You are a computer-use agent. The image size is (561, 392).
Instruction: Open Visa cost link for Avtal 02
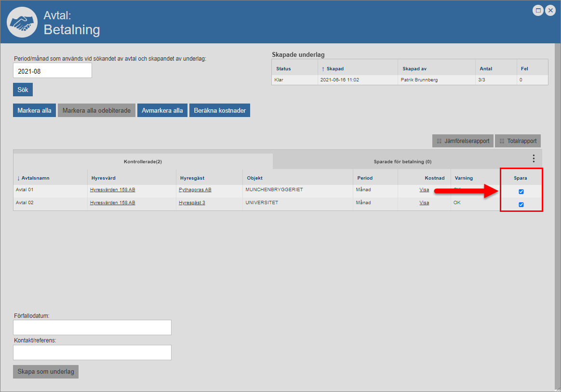pos(424,203)
